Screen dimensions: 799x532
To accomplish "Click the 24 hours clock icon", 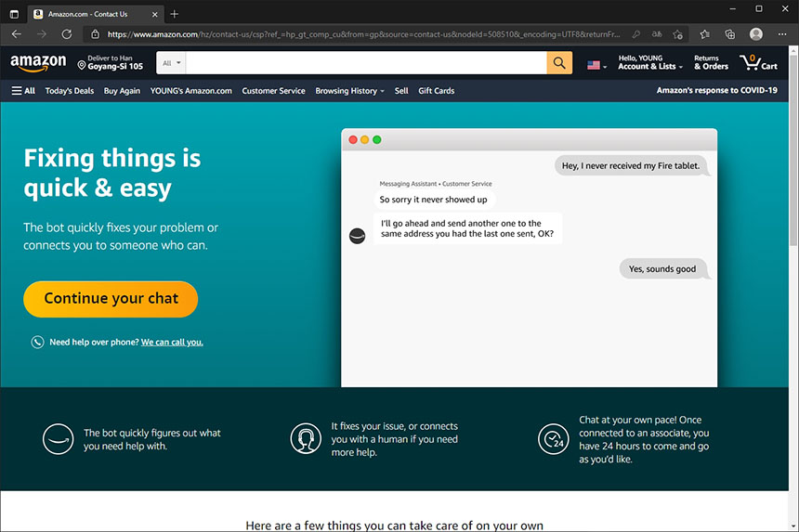I will (x=554, y=439).
